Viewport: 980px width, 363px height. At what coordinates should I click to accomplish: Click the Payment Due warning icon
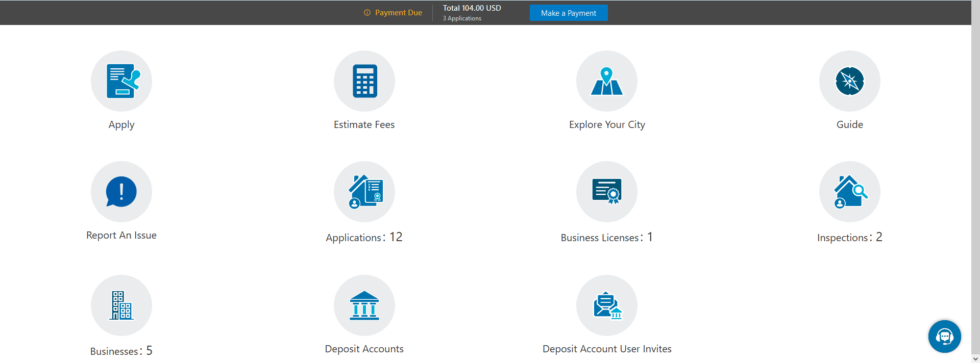[367, 13]
